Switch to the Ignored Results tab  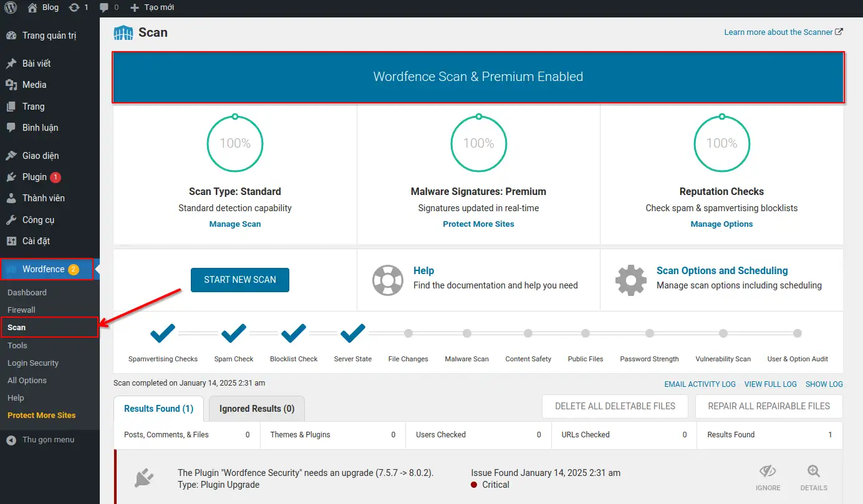(256, 409)
